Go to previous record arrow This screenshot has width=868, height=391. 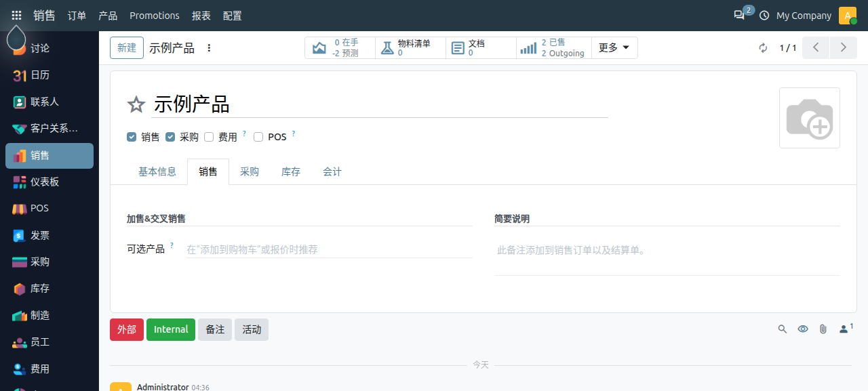tap(816, 47)
